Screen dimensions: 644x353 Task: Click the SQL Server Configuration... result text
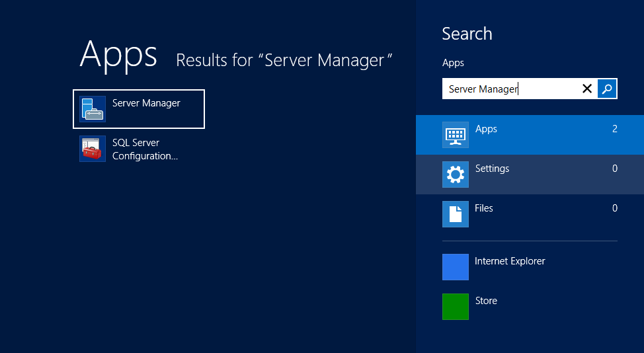[145, 149]
